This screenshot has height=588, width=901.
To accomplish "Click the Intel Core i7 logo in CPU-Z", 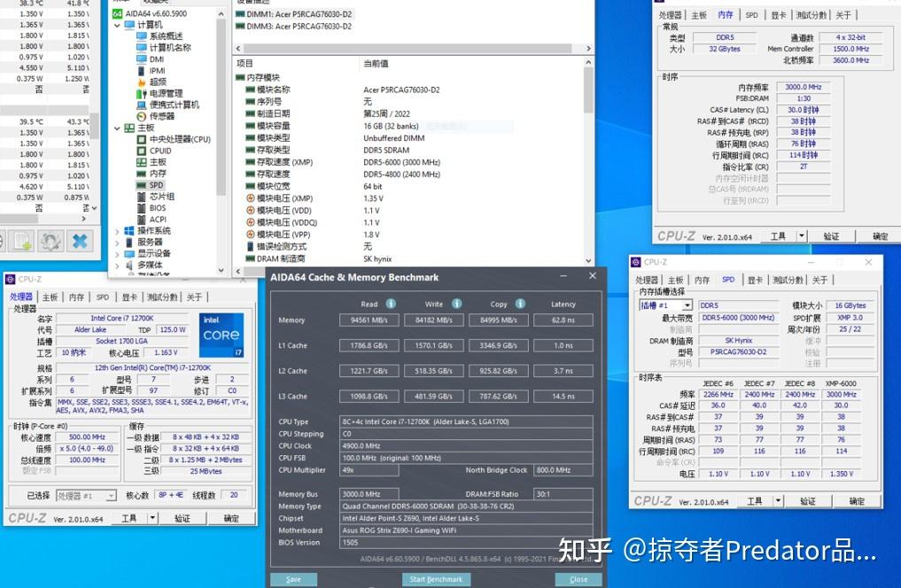I will [221, 335].
